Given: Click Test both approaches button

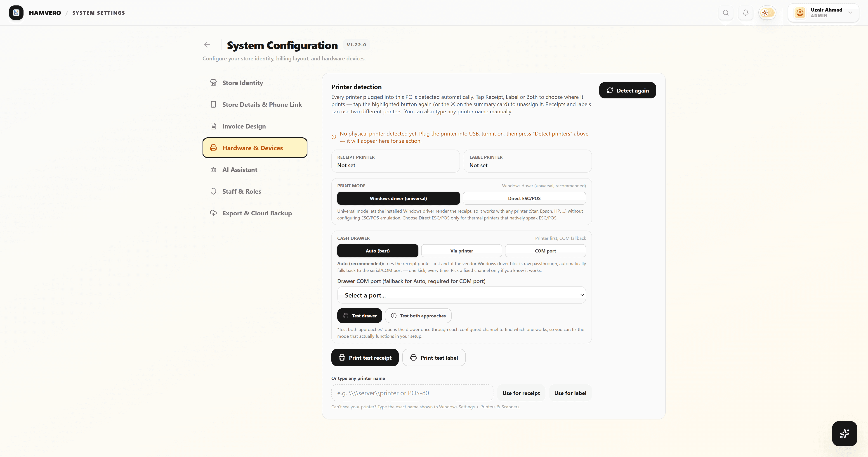Looking at the screenshot, I should pyautogui.click(x=418, y=316).
